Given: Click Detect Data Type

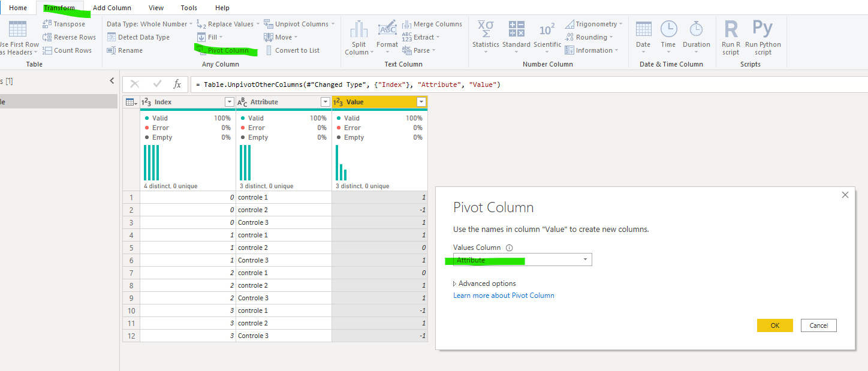Looking at the screenshot, I should (x=138, y=37).
